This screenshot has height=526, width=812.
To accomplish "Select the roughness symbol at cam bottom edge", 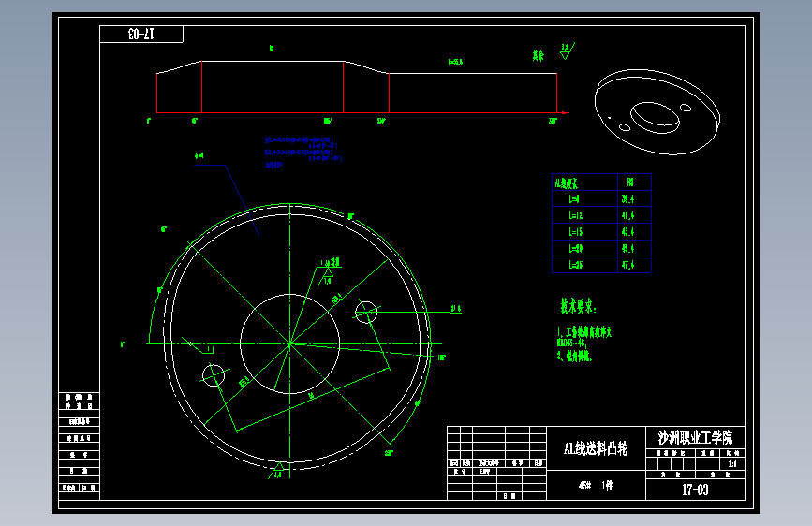I will coord(277,470).
